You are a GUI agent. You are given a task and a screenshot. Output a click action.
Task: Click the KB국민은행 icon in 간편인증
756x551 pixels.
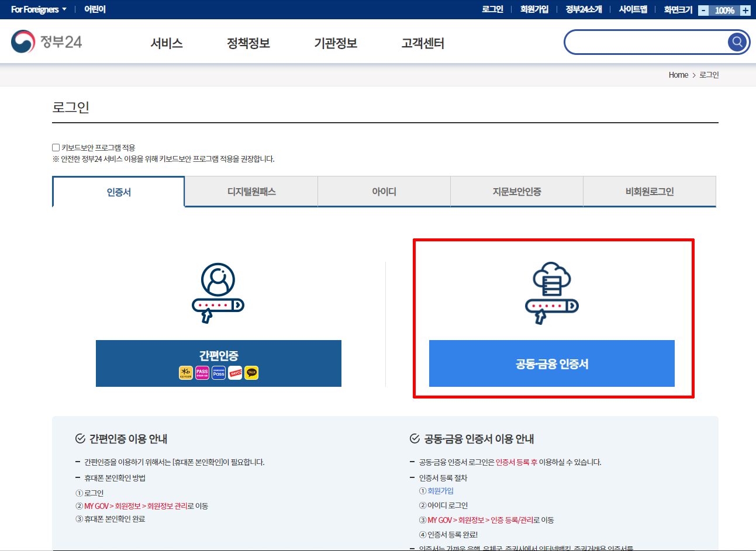(186, 373)
